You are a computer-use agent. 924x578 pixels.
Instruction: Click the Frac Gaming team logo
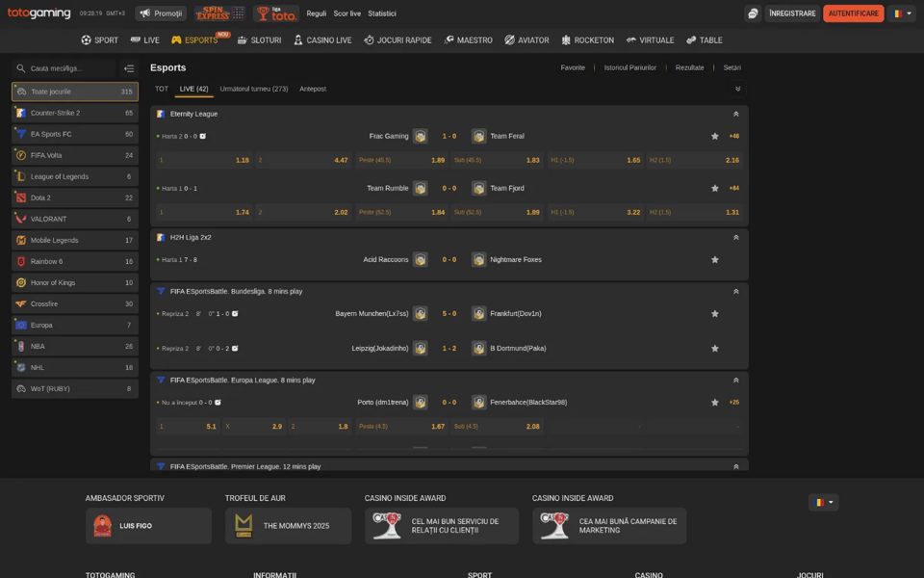coord(421,136)
